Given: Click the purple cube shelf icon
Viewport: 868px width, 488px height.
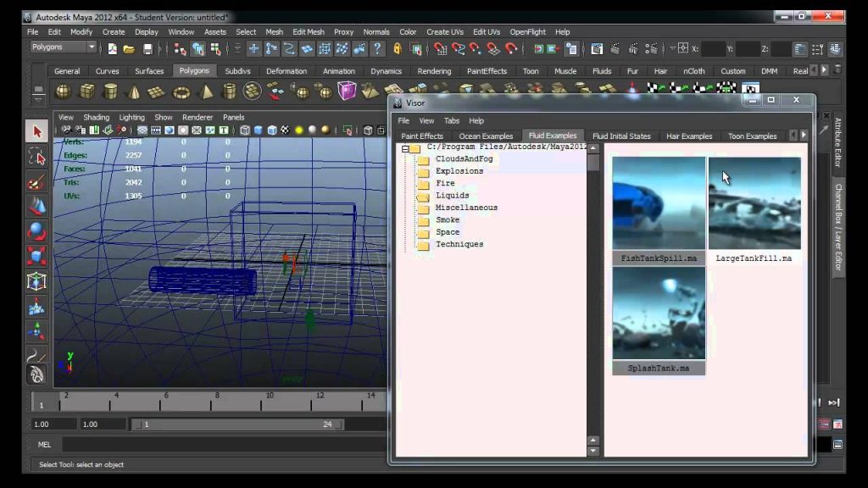Looking at the screenshot, I should pos(347,90).
